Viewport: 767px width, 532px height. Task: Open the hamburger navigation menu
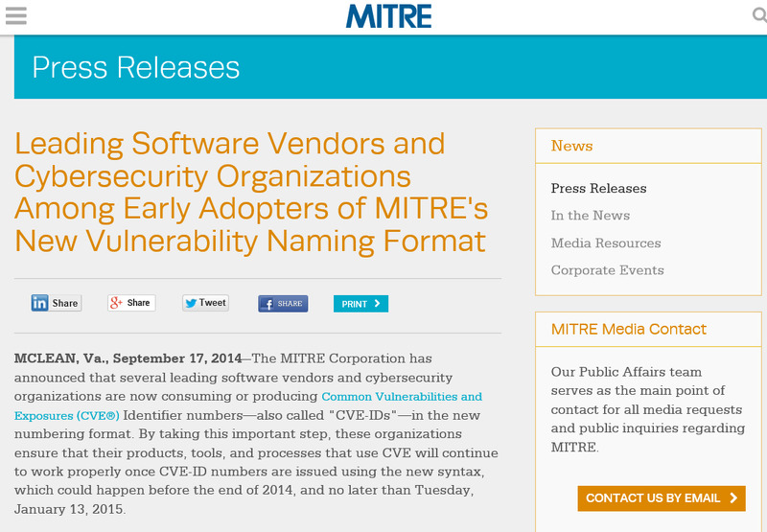[15, 16]
